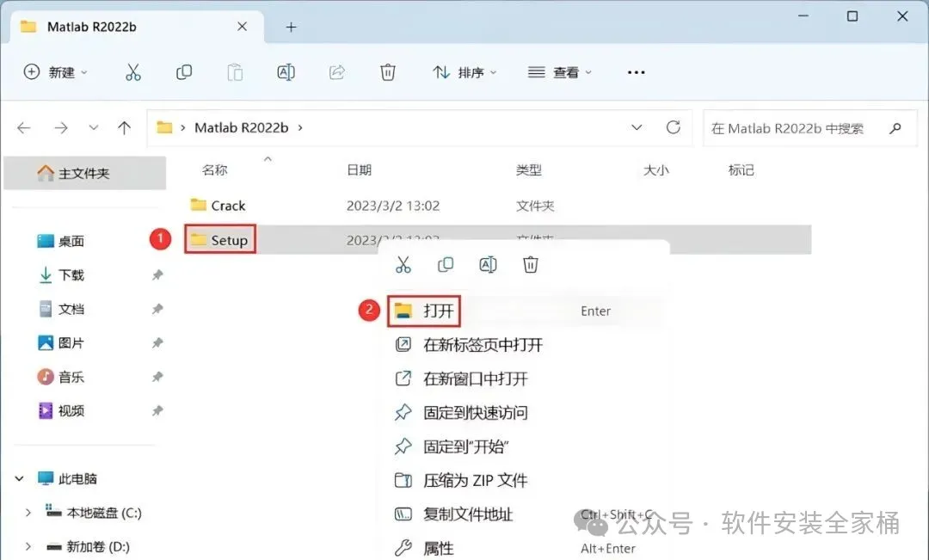The width and height of the screenshot is (929, 560).
Task: Click the Share icon in the toolbar
Action: point(337,72)
